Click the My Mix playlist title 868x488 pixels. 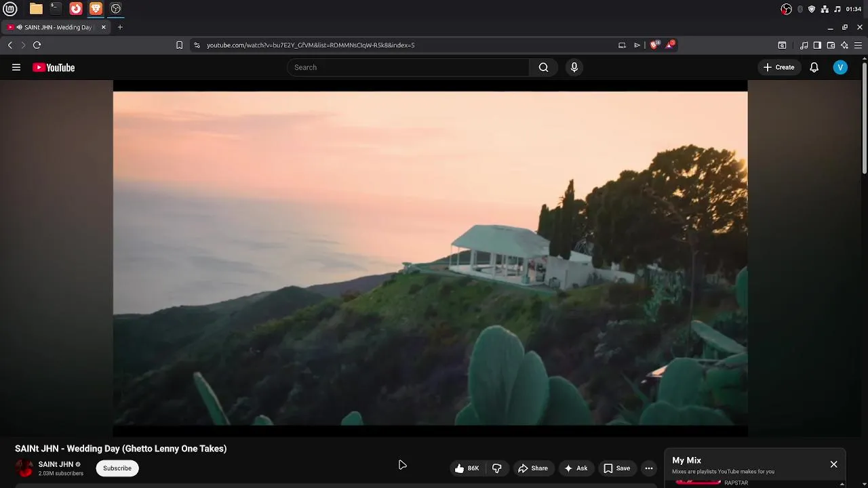pos(686,460)
